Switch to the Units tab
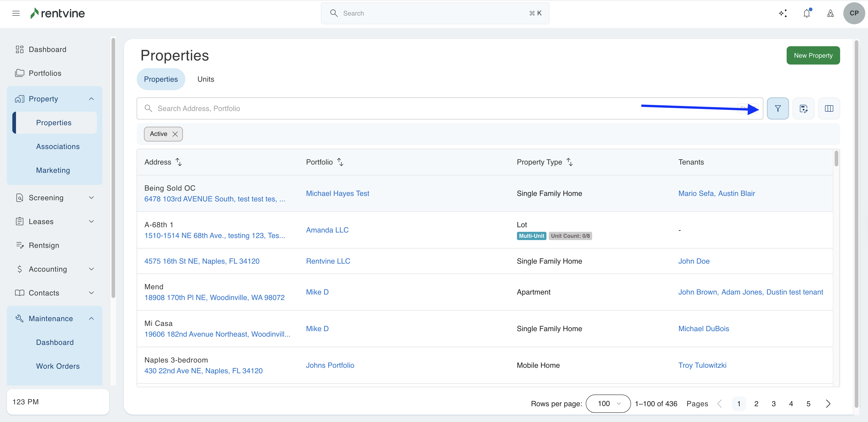Image resolution: width=868 pixels, height=422 pixels. click(205, 79)
